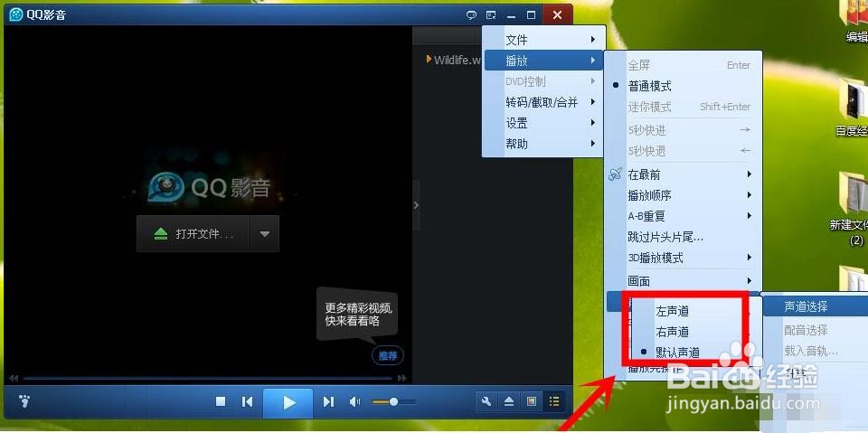Mute the audio using the speaker icon
This screenshot has height=433, width=868.
click(x=354, y=401)
